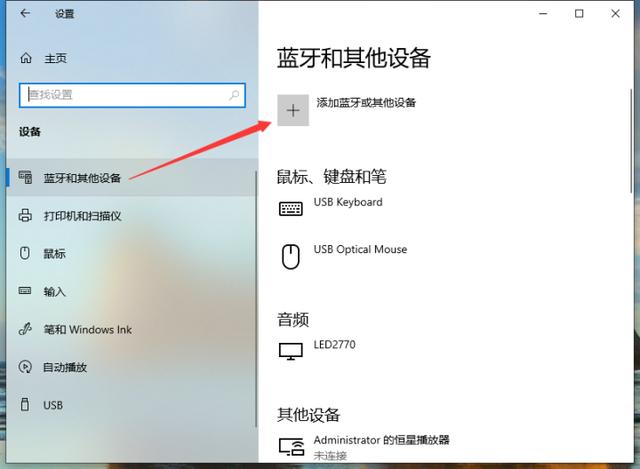
Task: Click the USB drive icon in sidebar
Action: [x=25, y=405]
